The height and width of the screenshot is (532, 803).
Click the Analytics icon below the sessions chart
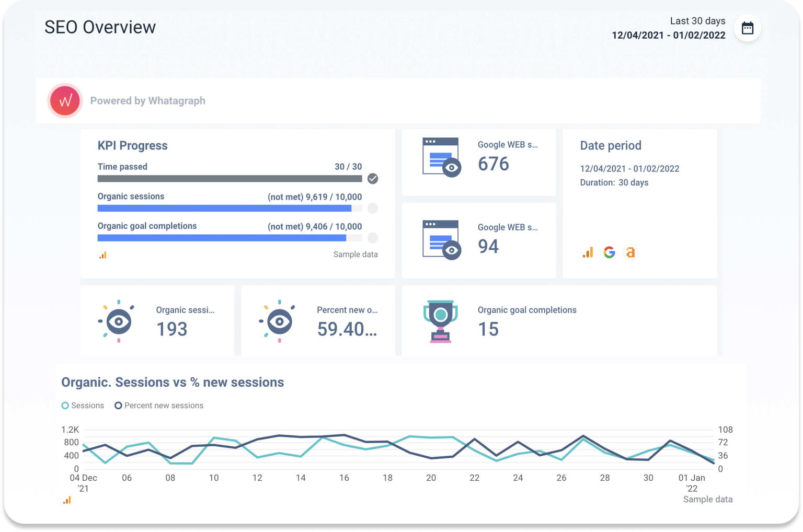coord(67,500)
